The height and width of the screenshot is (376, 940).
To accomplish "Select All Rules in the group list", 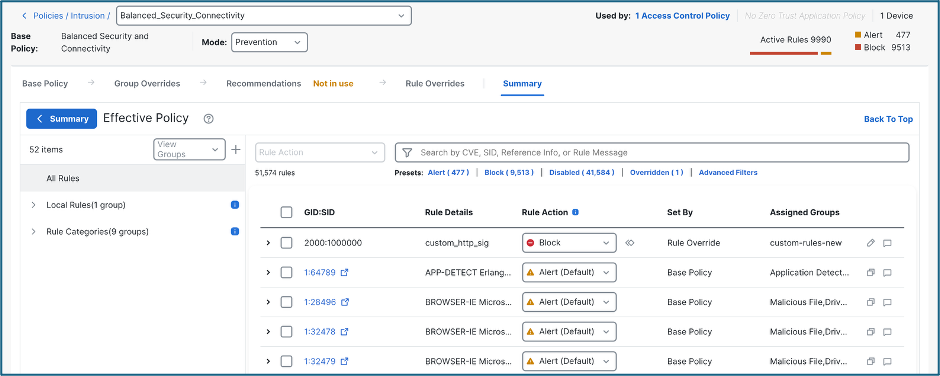I will (x=132, y=178).
